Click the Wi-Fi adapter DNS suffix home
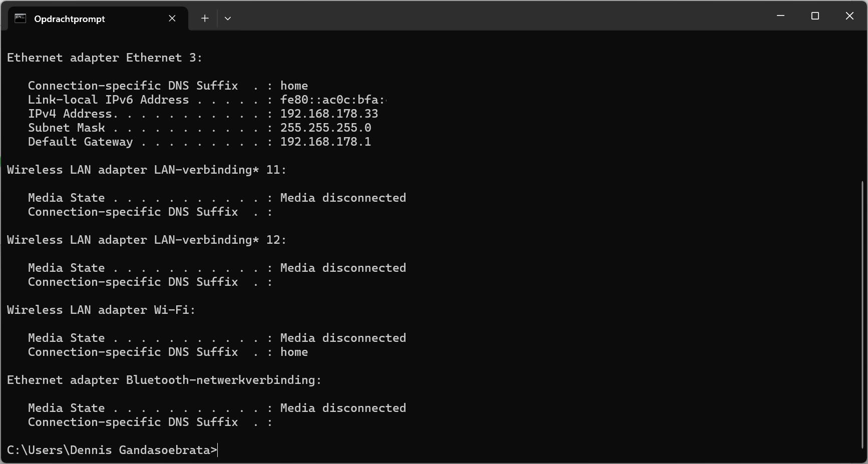 coord(294,352)
